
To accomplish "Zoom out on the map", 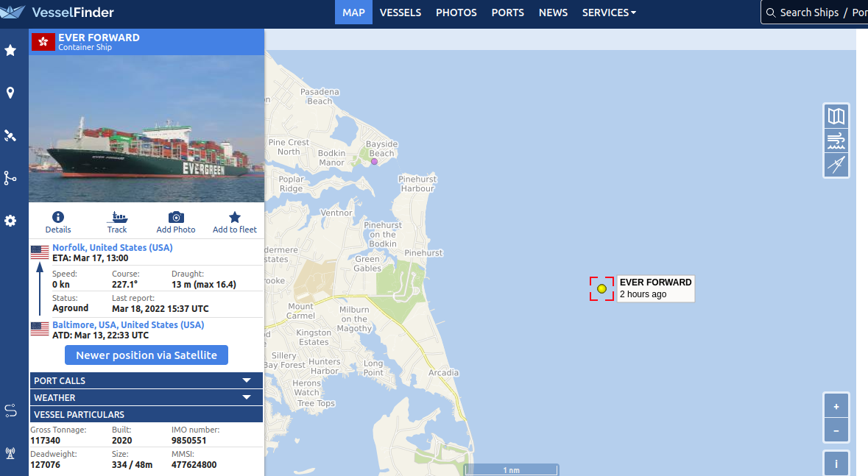I will tap(836, 430).
